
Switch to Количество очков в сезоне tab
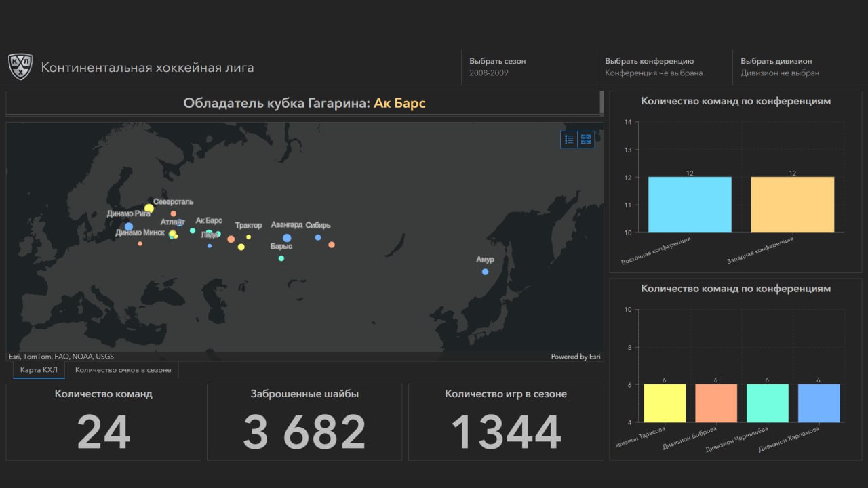click(123, 370)
